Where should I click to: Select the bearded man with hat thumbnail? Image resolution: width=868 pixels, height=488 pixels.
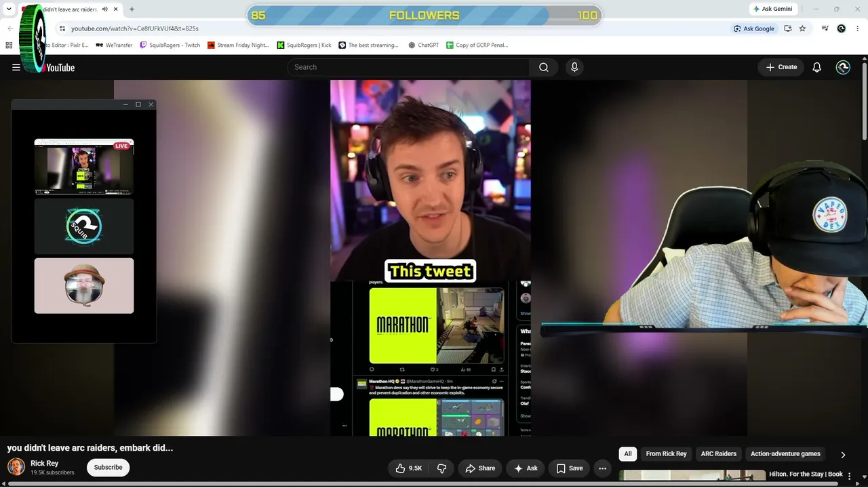pos(84,286)
